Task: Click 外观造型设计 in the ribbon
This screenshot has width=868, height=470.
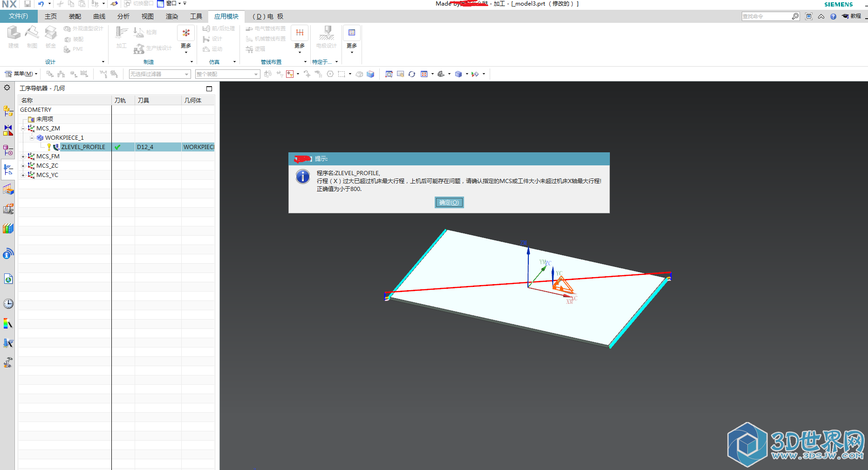Action: tap(83, 29)
